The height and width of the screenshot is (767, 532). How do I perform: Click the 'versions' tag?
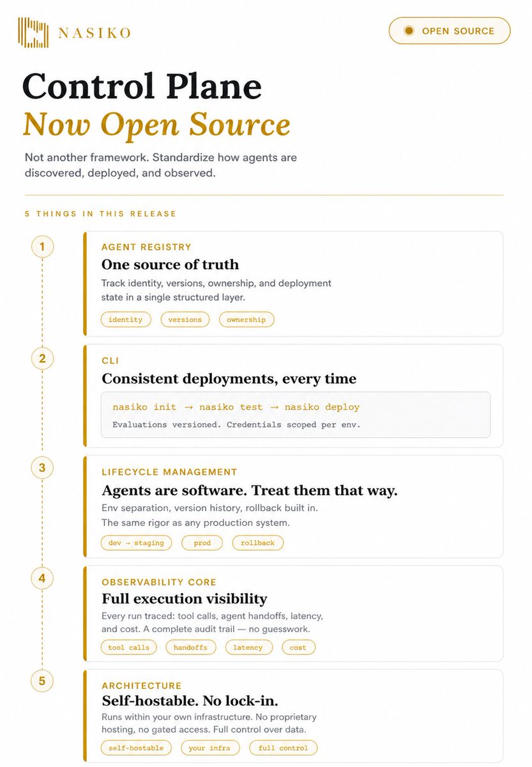point(185,320)
